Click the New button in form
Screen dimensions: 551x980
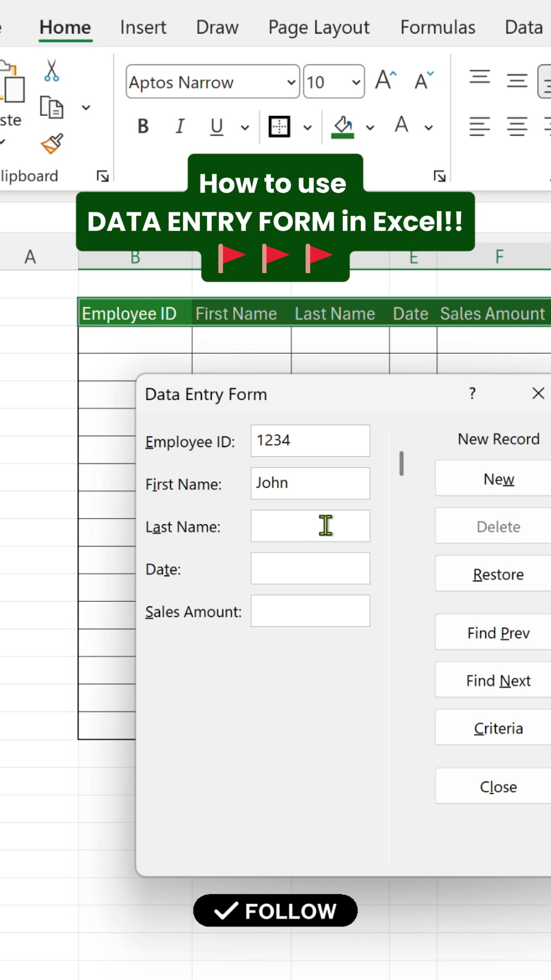click(493, 478)
